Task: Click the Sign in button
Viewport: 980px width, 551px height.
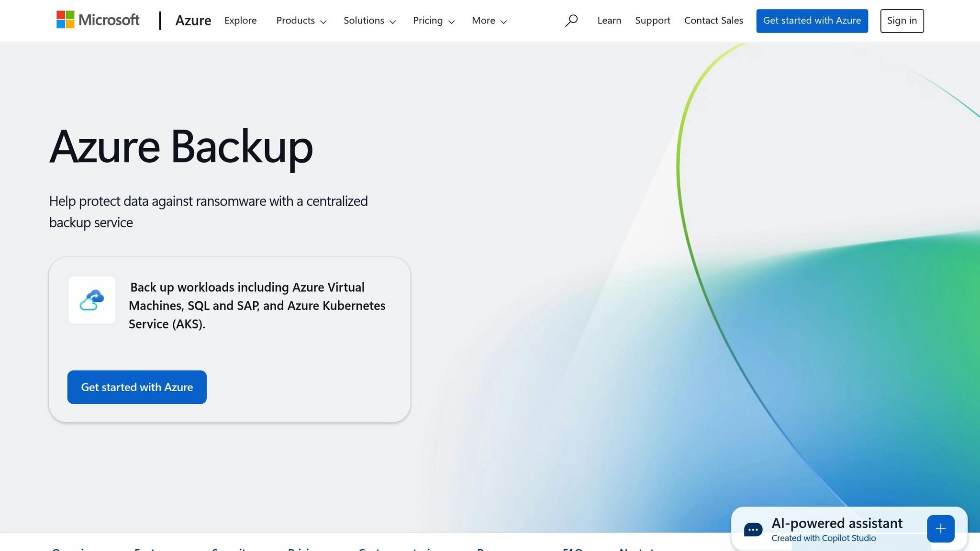Action: [x=902, y=21]
